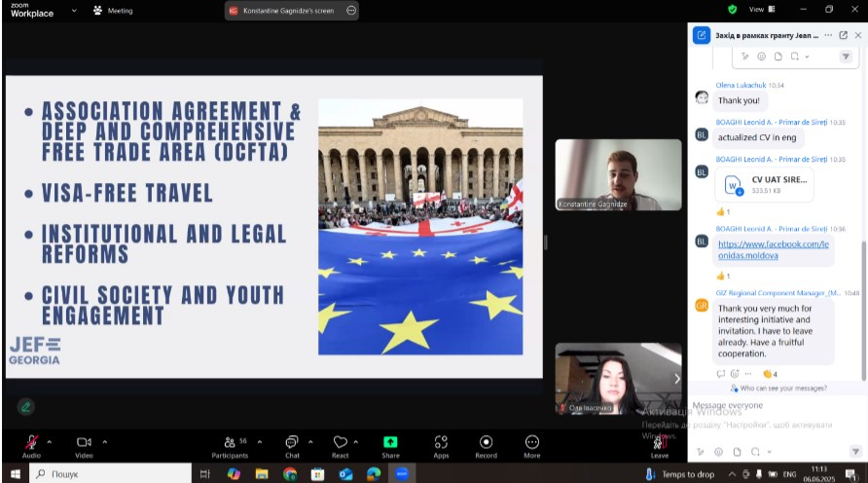Image resolution: width=868 pixels, height=483 pixels.
Task: Open the Zoom Workplace menu chevron
Action: [74, 11]
